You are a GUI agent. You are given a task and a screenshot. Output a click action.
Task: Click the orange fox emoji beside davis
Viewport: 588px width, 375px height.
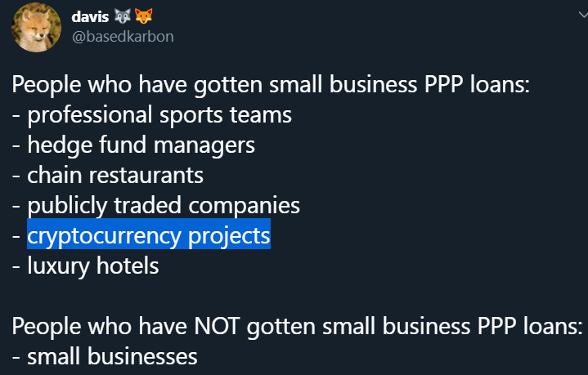(144, 16)
